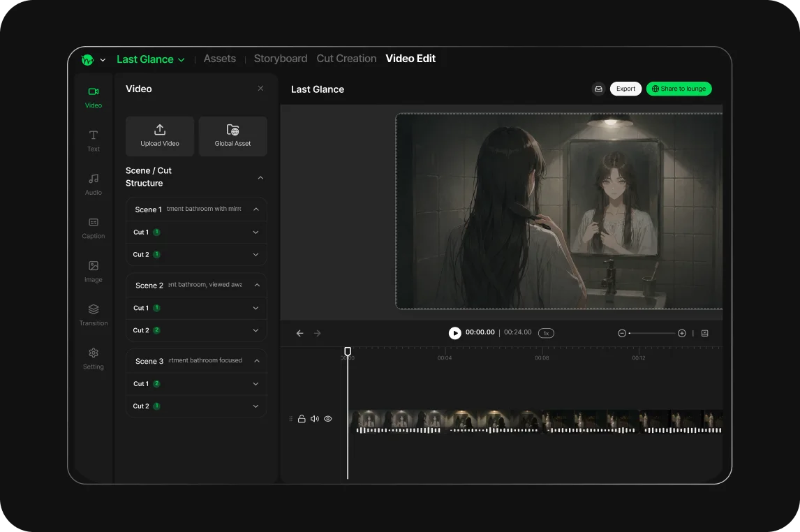Click the undo back arrow
Viewport: 800px width, 532px height.
pos(300,333)
